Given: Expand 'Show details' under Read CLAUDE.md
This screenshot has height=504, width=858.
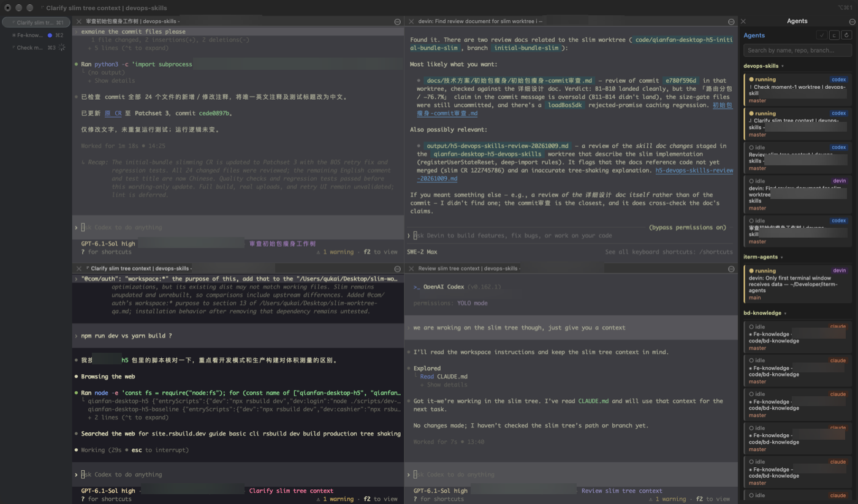Looking at the screenshot, I should click(443, 385).
